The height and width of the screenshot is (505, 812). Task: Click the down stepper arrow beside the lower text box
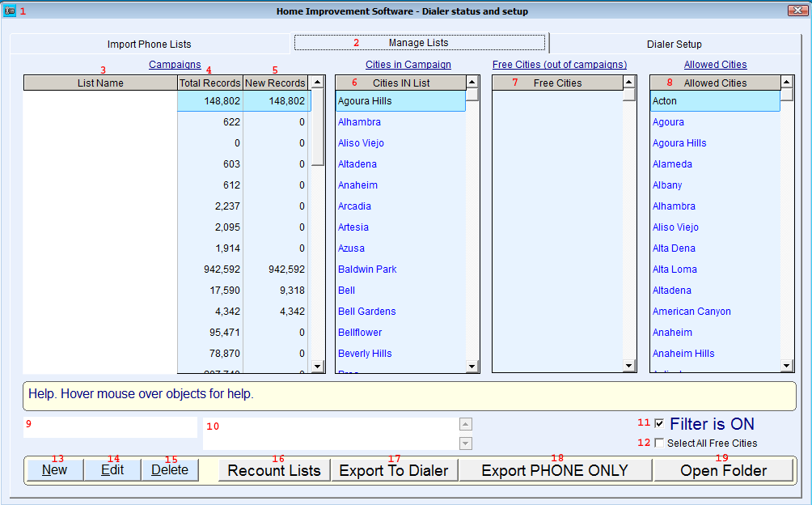click(x=466, y=443)
